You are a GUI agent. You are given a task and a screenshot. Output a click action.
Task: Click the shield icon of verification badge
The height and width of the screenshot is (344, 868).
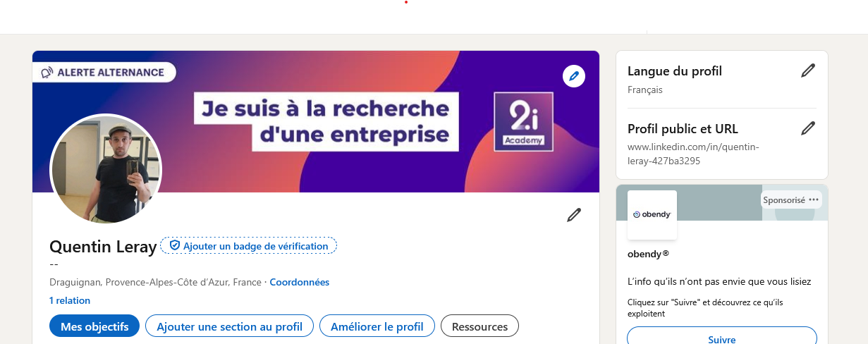[x=175, y=246]
